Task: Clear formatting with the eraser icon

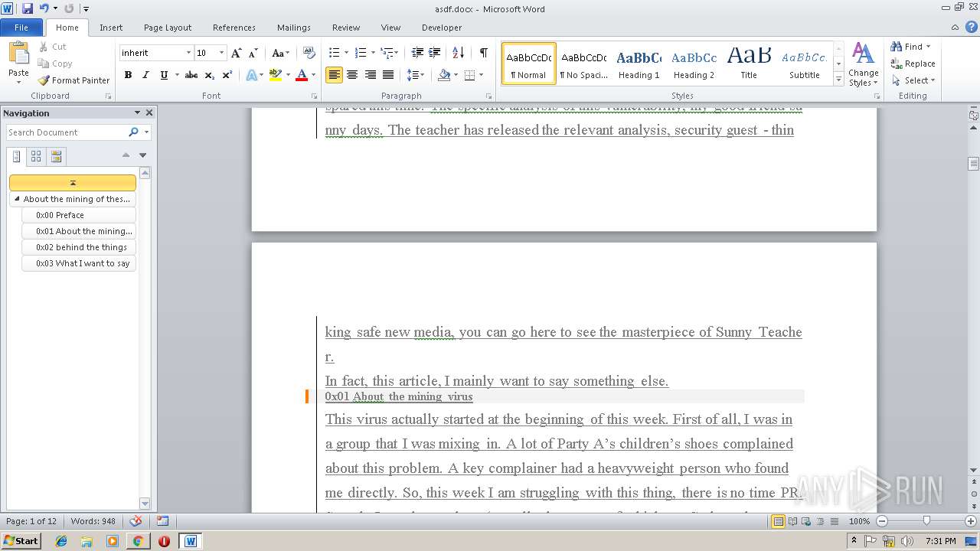Action: (309, 53)
